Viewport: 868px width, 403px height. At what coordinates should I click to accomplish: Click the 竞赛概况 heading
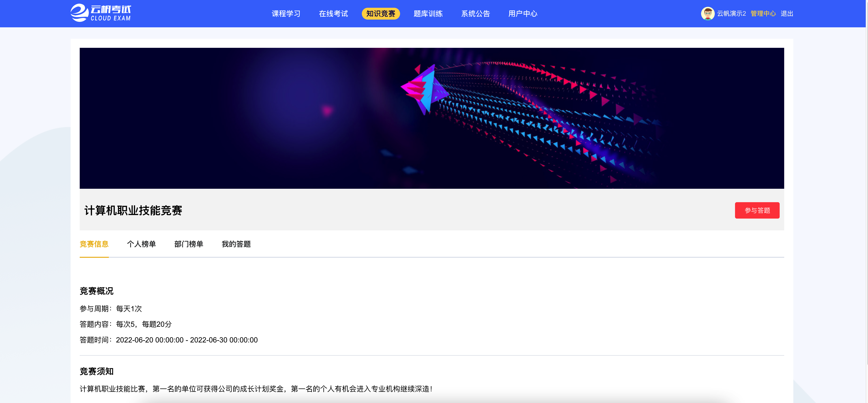click(x=96, y=291)
